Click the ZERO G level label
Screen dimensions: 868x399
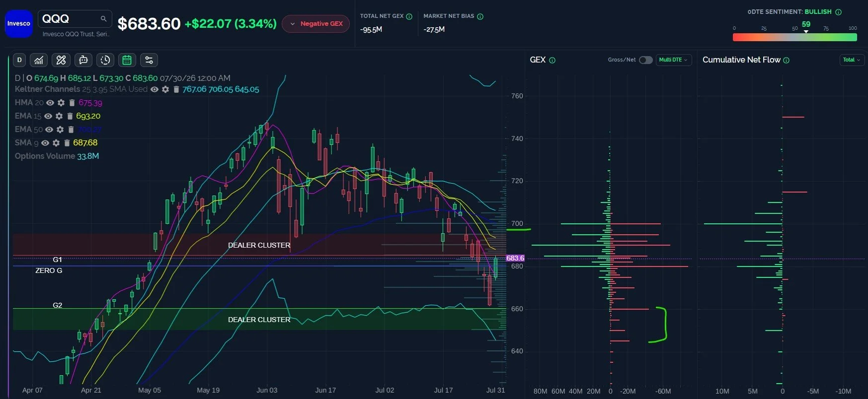(49, 270)
